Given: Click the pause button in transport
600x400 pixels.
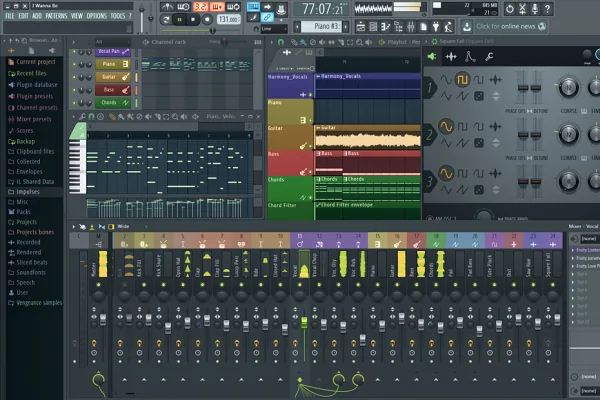Looking at the screenshot, I should [x=179, y=19].
